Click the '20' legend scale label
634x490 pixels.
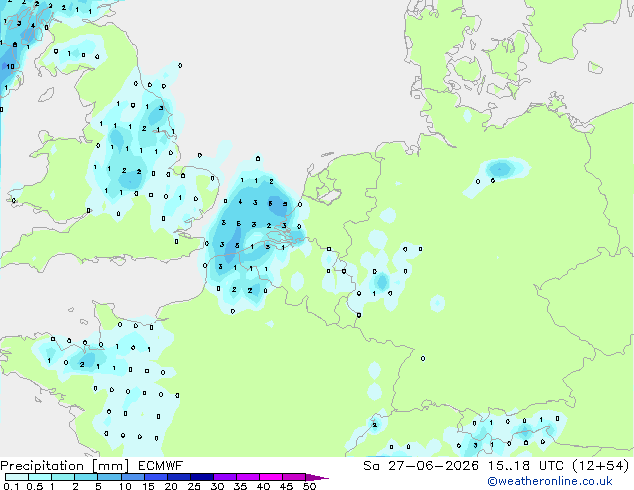point(171,486)
